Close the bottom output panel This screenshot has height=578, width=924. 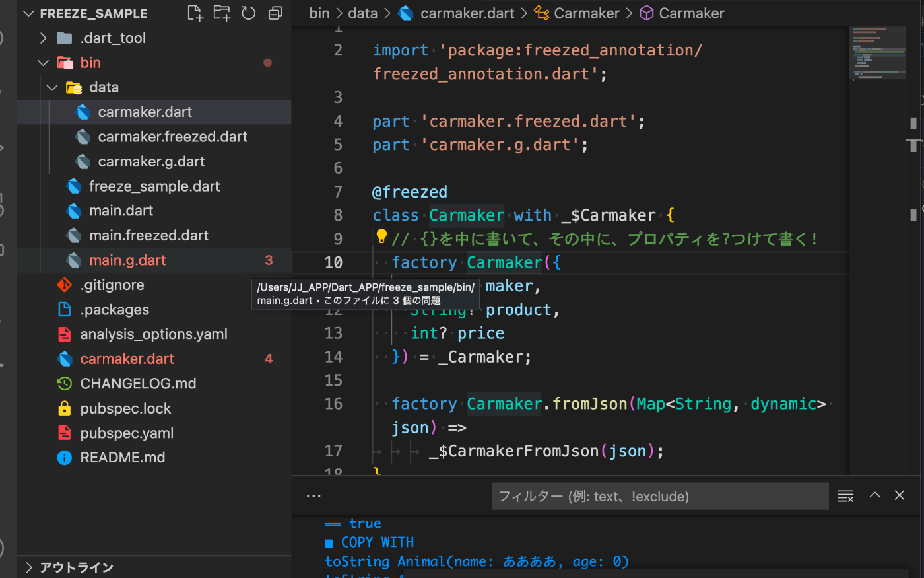tap(900, 495)
